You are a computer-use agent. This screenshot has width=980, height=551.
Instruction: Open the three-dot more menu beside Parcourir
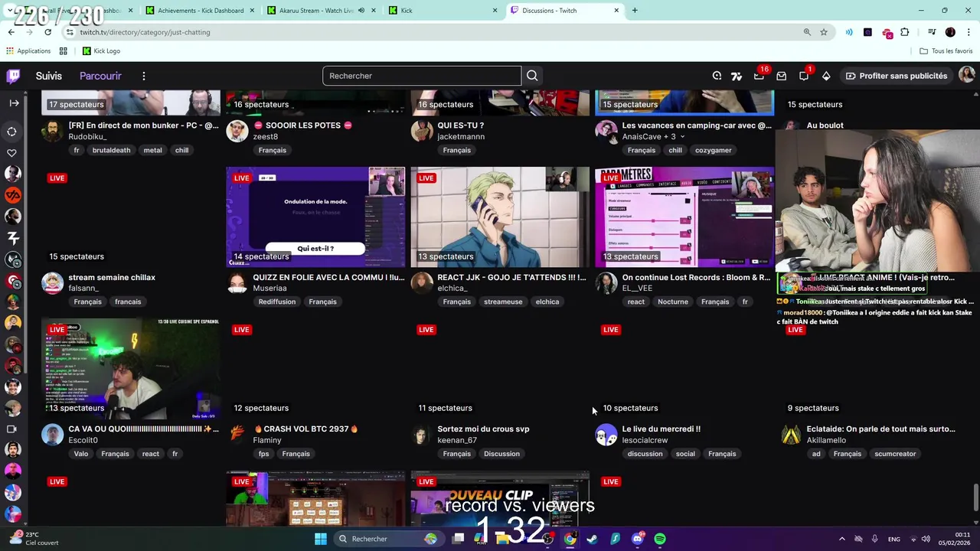point(143,76)
